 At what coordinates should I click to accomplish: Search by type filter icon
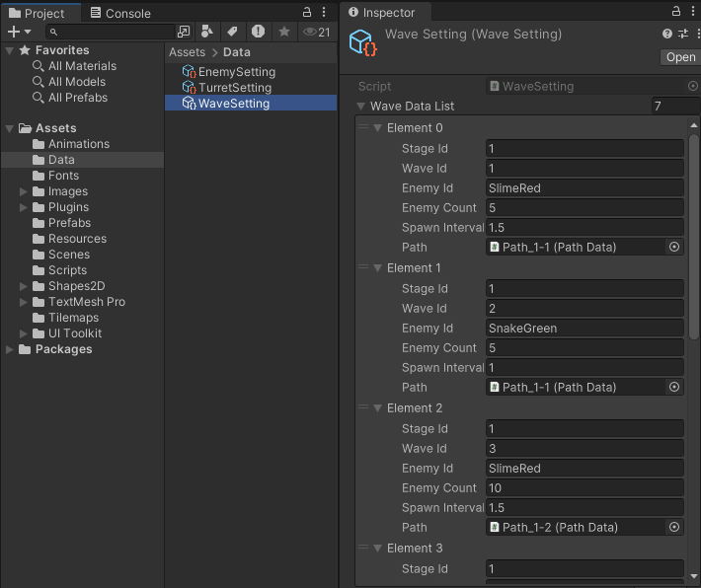206,32
